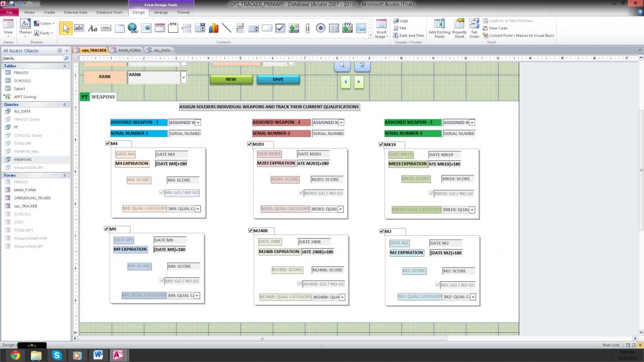Pick the Label control
Screen dimensions: 644x362
(x=93, y=28)
